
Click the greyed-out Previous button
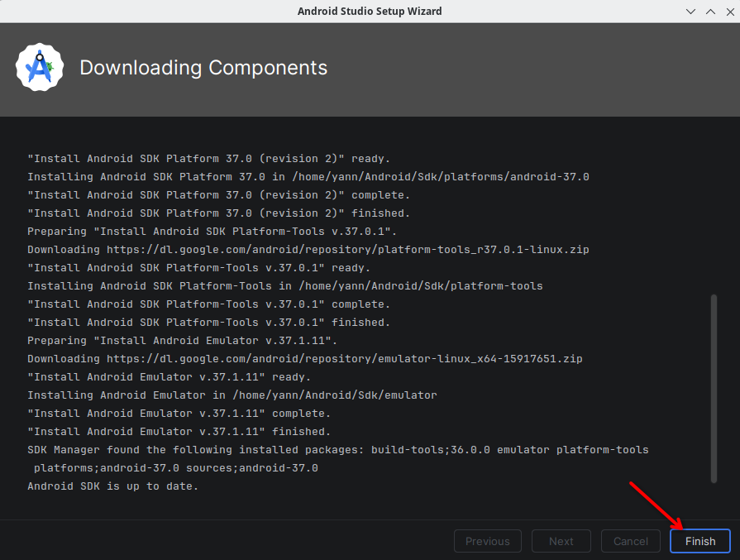point(488,541)
